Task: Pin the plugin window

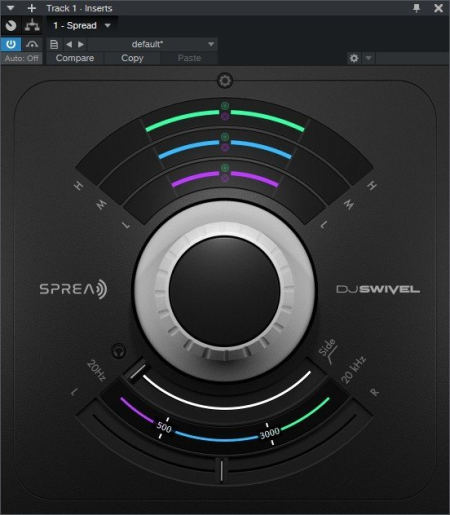Action: (x=417, y=8)
